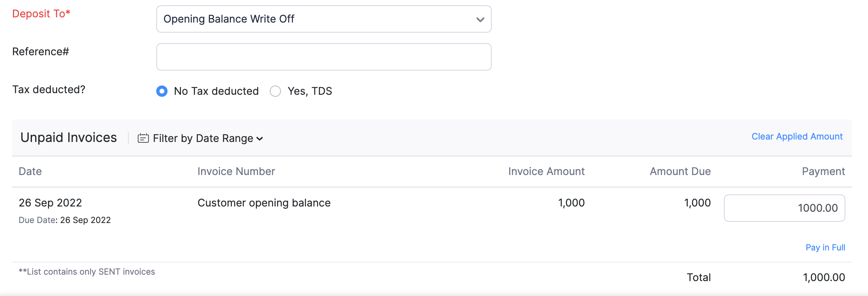The width and height of the screenshot is (868, 296).
Task: Click the calendar icon beside Filter by Date Range
Action: pos(143,138)
